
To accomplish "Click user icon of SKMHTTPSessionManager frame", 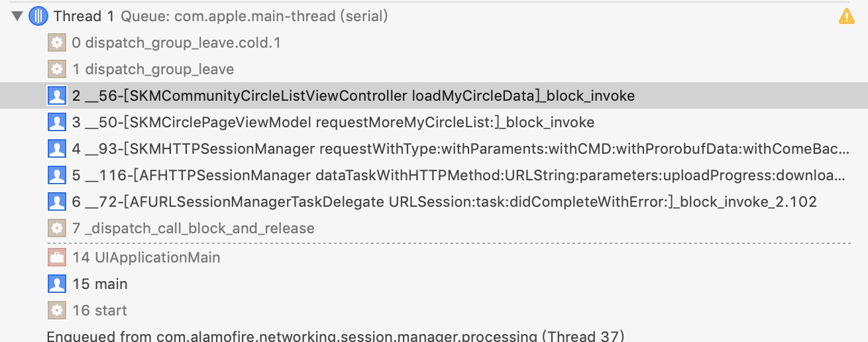I will tap(57, 149).
